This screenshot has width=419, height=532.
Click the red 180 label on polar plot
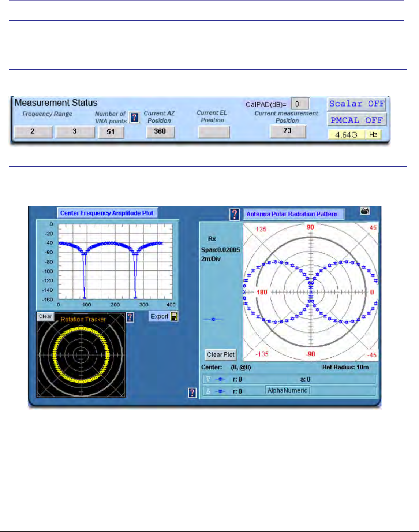click(262, 292)
